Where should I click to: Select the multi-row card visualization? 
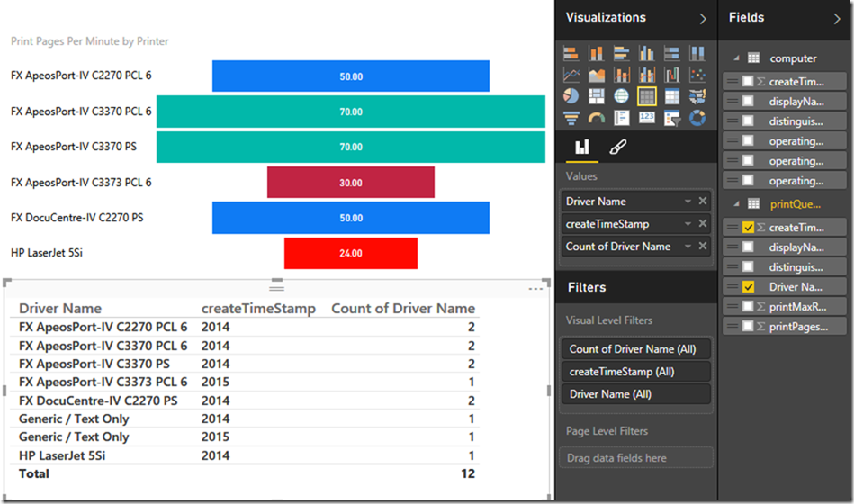pos(622,118)
